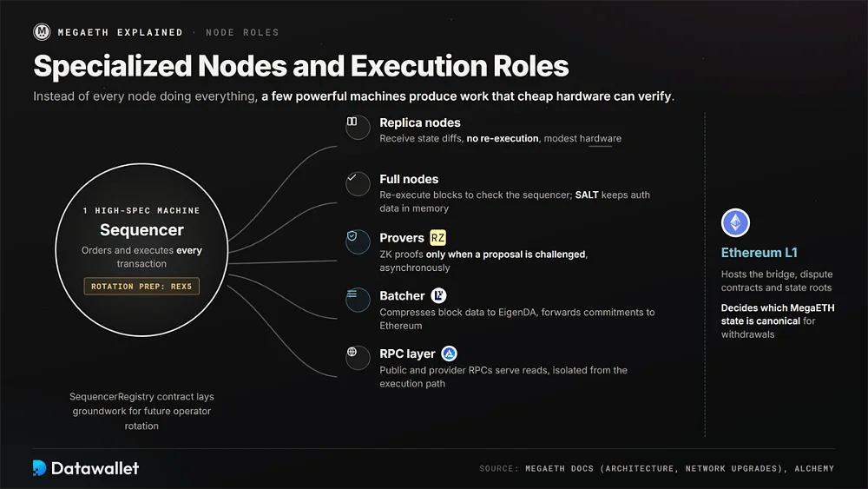The width and height of the screenshot is (868, 489).
Task: Click the 'Batcher' heading
Action: [x=402, y=295]
